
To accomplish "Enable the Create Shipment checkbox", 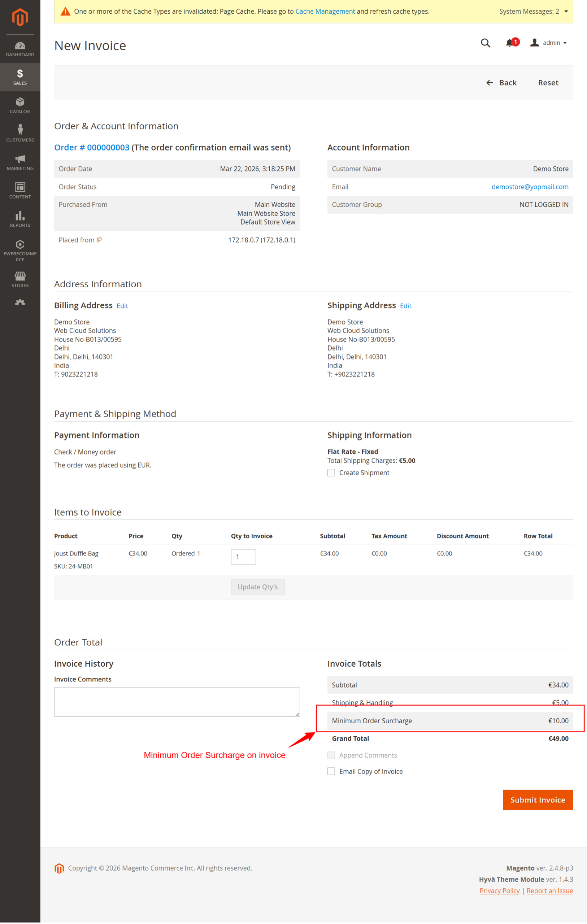I will tap(331, 473).
